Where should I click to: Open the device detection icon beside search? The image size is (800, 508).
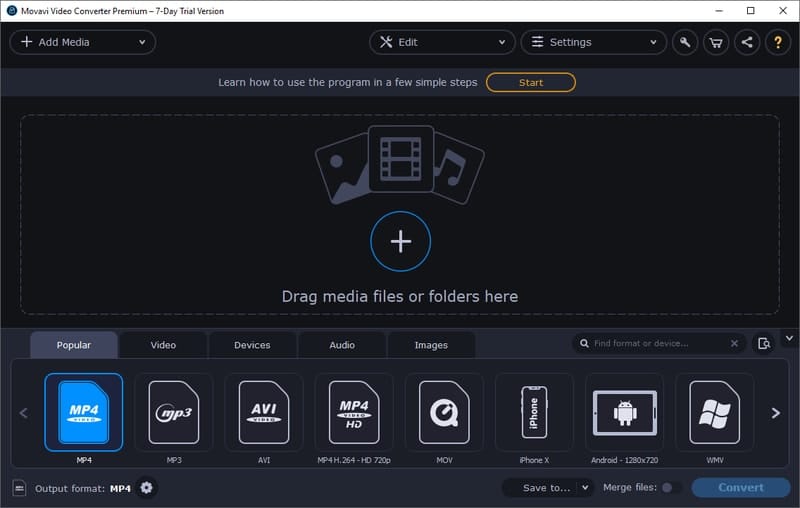tap(764, 343)
